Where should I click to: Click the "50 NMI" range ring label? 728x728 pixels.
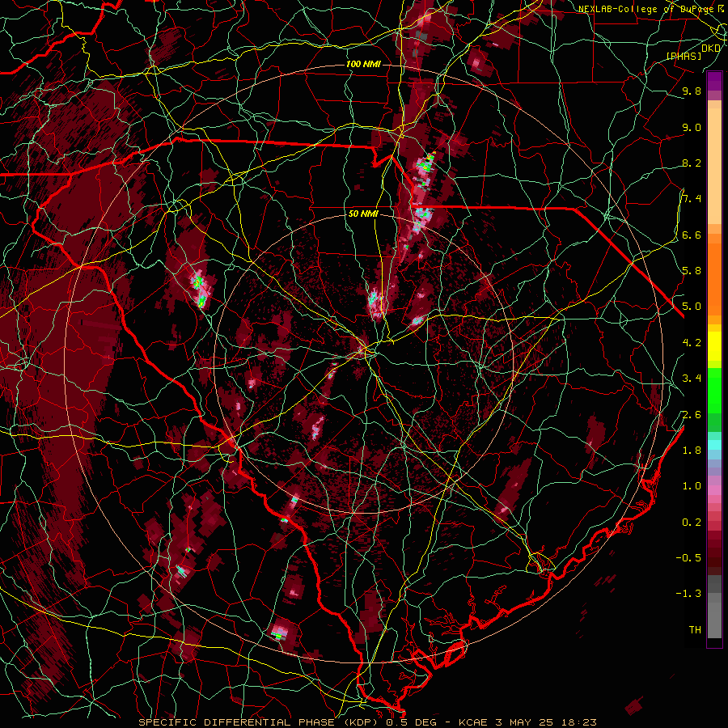(x=363, y=214)
